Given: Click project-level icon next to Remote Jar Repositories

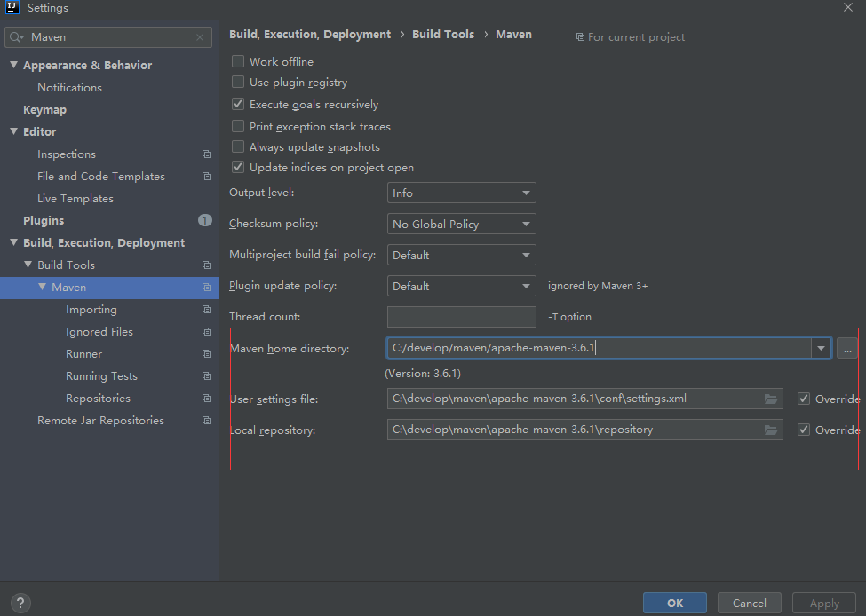Looking at the screenshot, I should point(207,420).
